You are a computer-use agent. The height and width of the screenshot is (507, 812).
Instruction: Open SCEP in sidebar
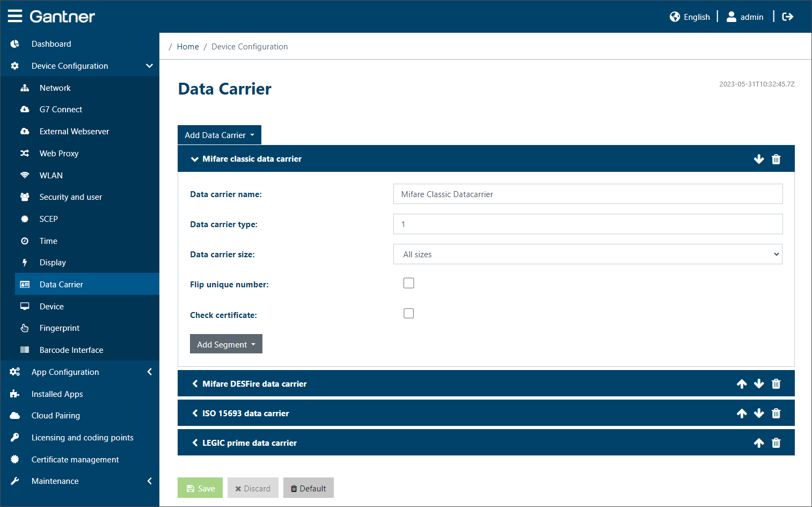click(48, 219)
